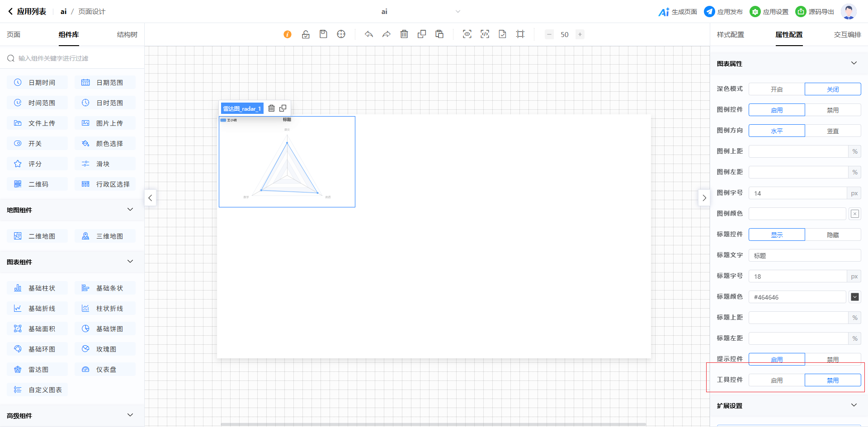This screenshot has width=868, height=427.
Task: Click the undo arrow icon
Action: point(369,34)
